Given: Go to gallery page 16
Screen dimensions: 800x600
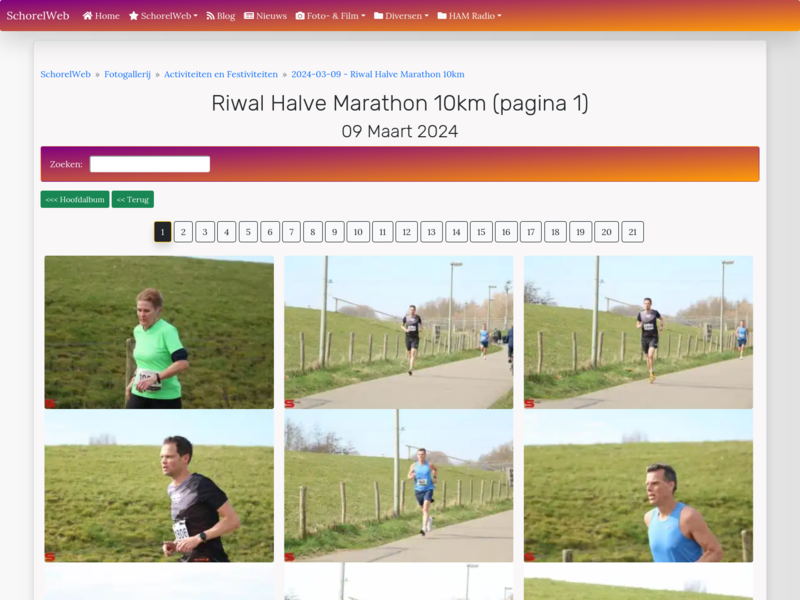Looking at the screenshot, I should coord(506,232).
